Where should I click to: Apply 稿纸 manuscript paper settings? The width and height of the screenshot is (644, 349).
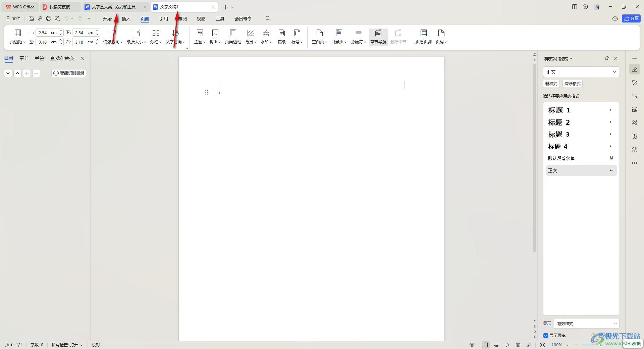tap(282, 37)
